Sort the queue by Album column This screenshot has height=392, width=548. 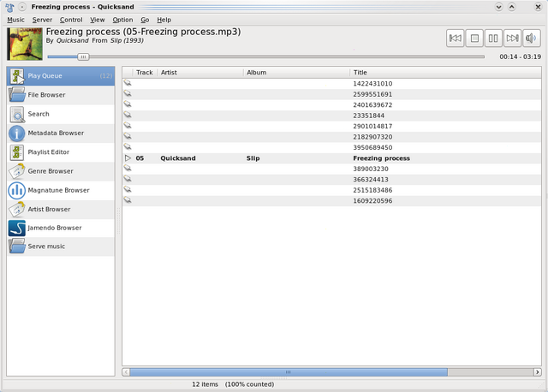tap(296, 73)
